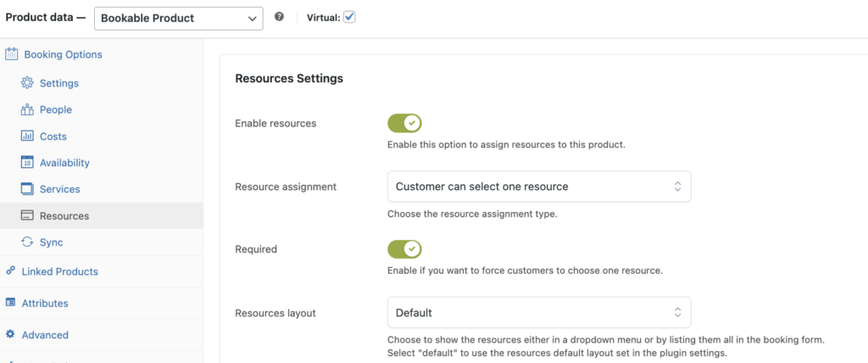Click the Sync arrows icon
Viewport: 868px width, 363px height.
click(27, 243)
